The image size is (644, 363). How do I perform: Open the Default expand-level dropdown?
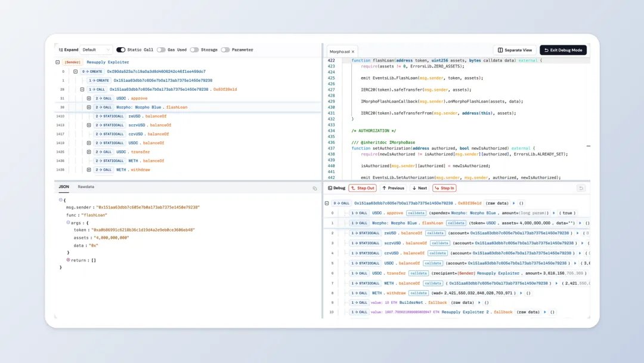tap(96, 50)
